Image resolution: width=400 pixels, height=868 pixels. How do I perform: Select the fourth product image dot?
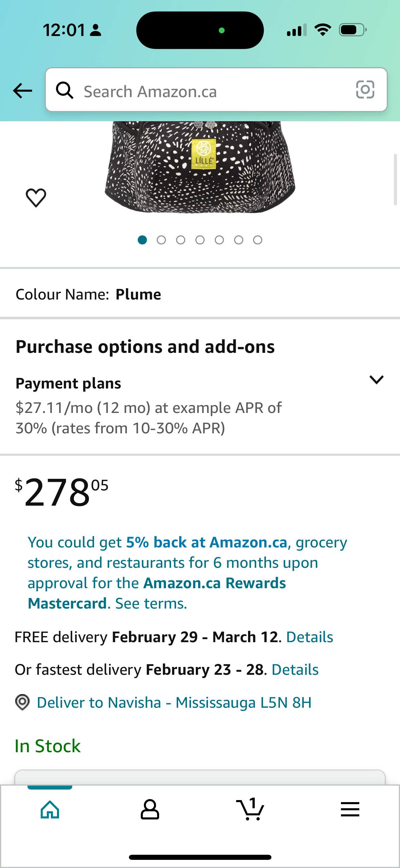click(x=200, y=240)
